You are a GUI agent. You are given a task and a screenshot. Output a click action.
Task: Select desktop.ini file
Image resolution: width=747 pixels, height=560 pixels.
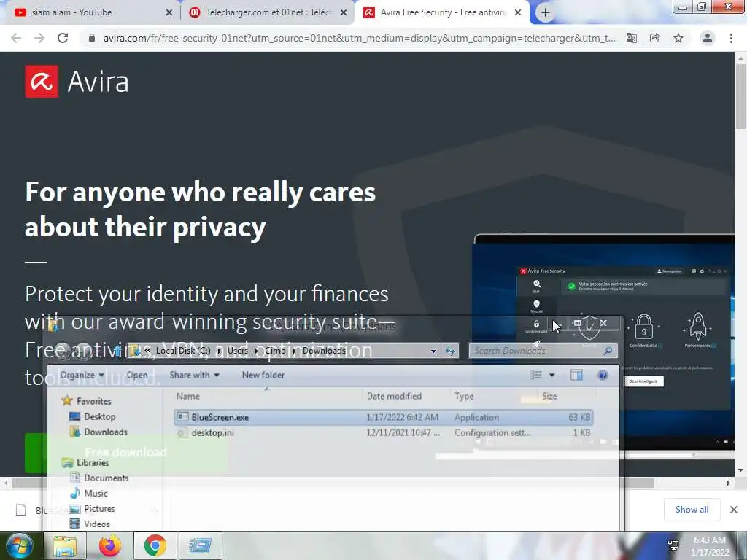point(384,433)
